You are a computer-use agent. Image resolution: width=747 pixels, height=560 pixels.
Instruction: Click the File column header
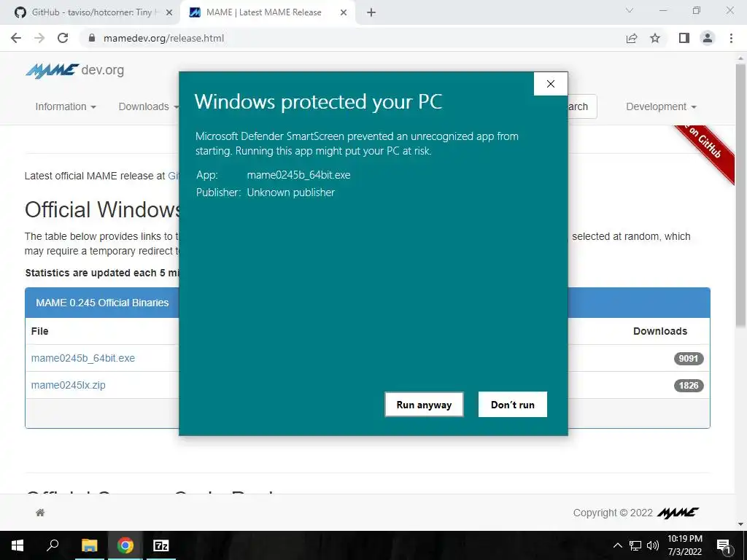point(39,331)
